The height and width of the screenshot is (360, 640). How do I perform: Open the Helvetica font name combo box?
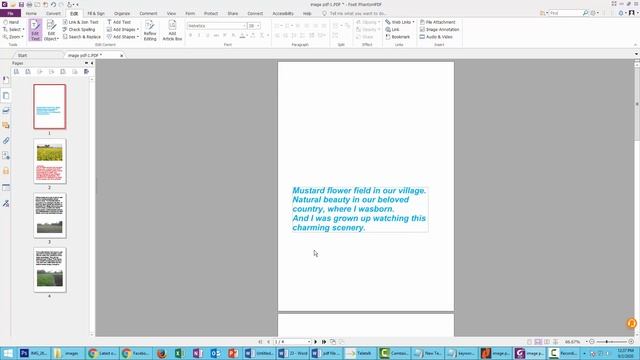click(217, 26)
